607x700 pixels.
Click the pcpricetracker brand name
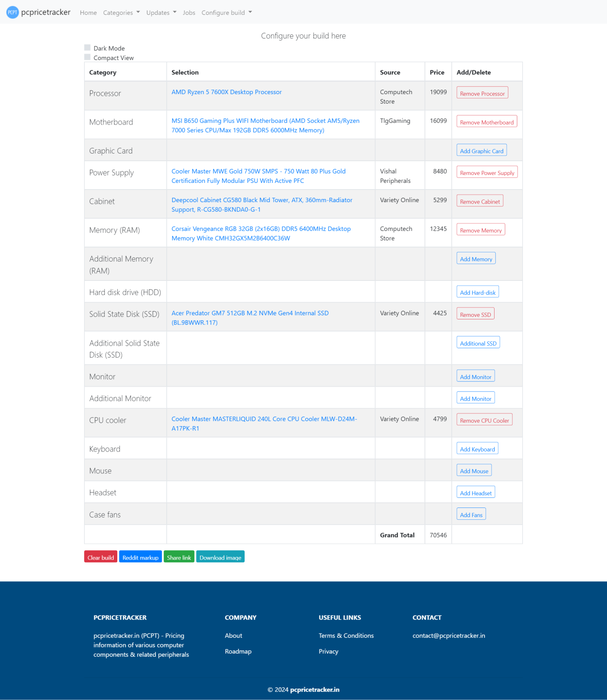coord(46,12)
